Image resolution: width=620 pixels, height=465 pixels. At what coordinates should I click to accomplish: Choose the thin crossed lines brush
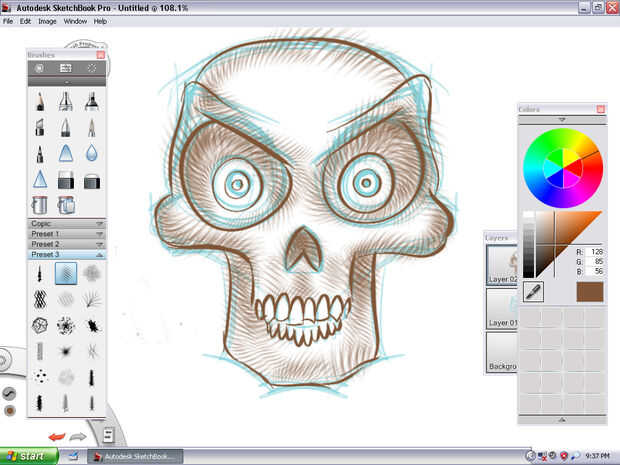click(x=92, y=351)
